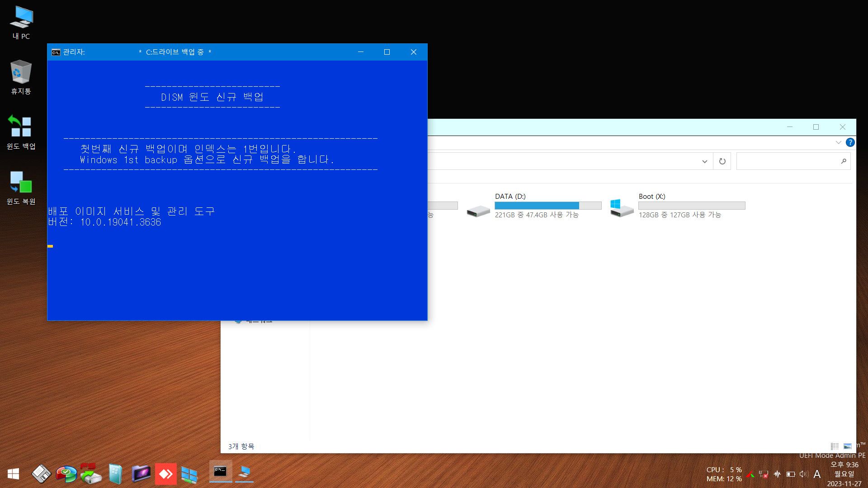
Task: Switch to the Explorer PC taskbar button
Action: (245, 472)
